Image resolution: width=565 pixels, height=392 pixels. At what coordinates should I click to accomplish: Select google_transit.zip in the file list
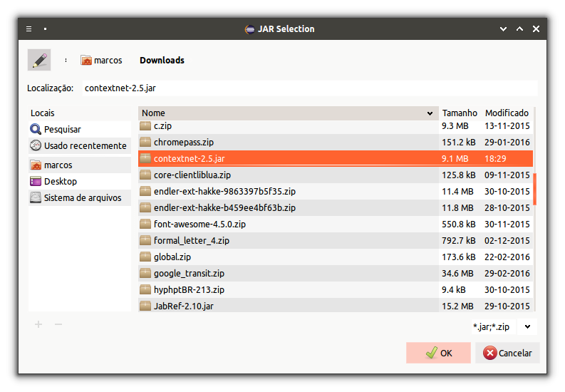tap(189, 273)
